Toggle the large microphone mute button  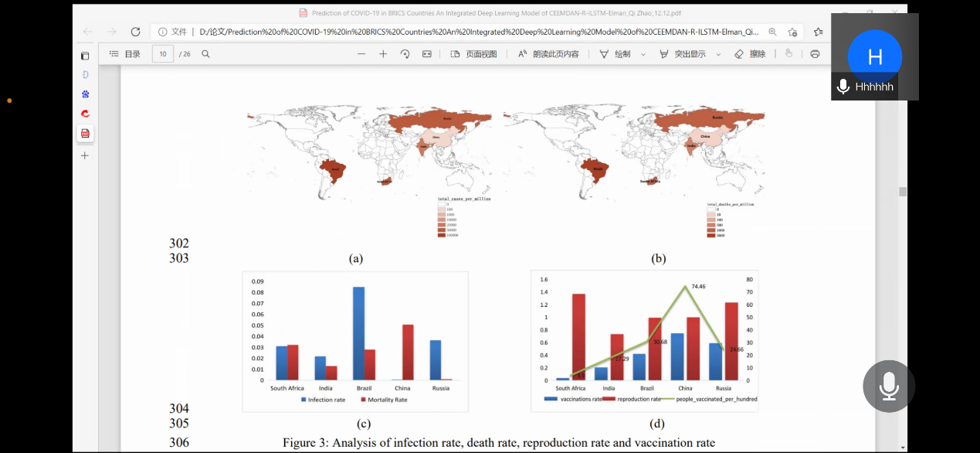[888, 386]
